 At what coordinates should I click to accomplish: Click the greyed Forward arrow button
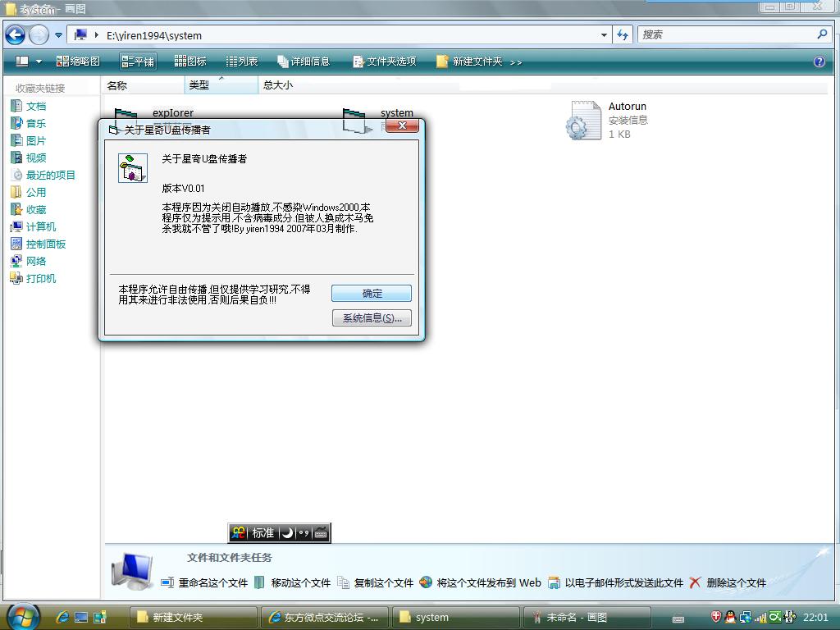(39, 35)
